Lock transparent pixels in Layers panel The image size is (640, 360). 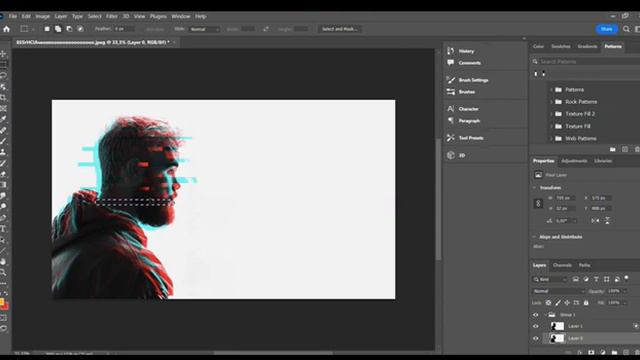point(548,303)
